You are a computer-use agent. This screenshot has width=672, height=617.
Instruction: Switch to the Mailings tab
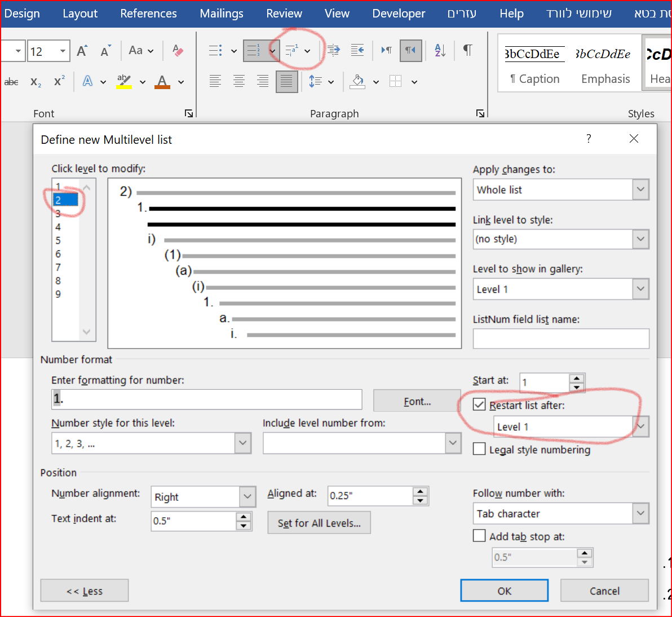coord(222,14)
